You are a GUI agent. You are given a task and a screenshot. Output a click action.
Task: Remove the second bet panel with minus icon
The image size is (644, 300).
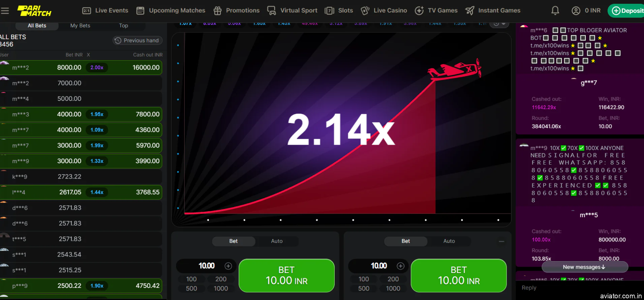coord(501,241)
